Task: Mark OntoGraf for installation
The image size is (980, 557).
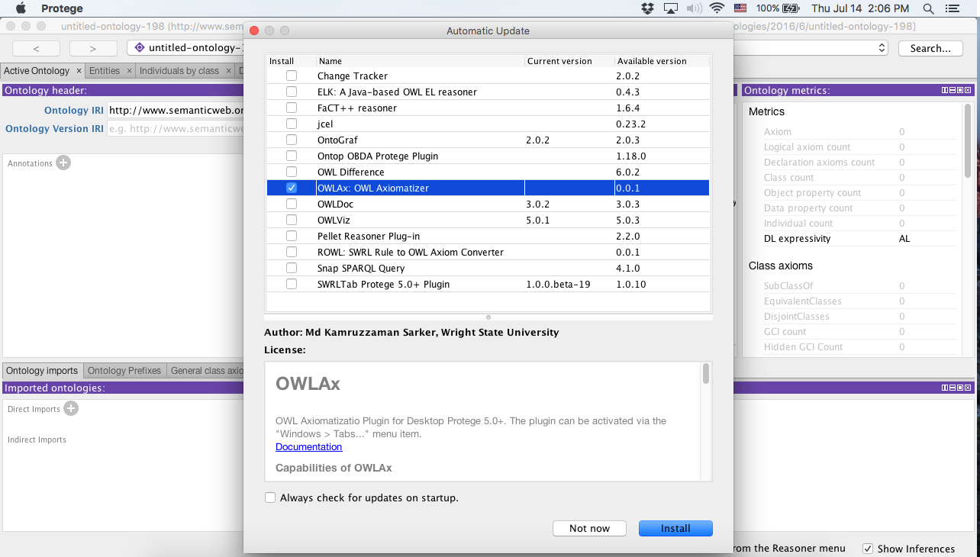Action: click(292, 140)
